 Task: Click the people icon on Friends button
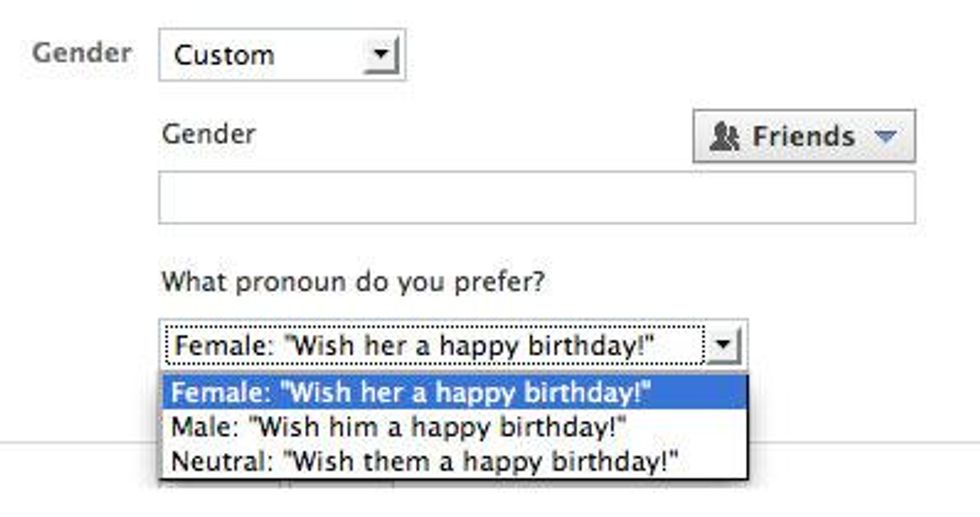click(724, 137)
